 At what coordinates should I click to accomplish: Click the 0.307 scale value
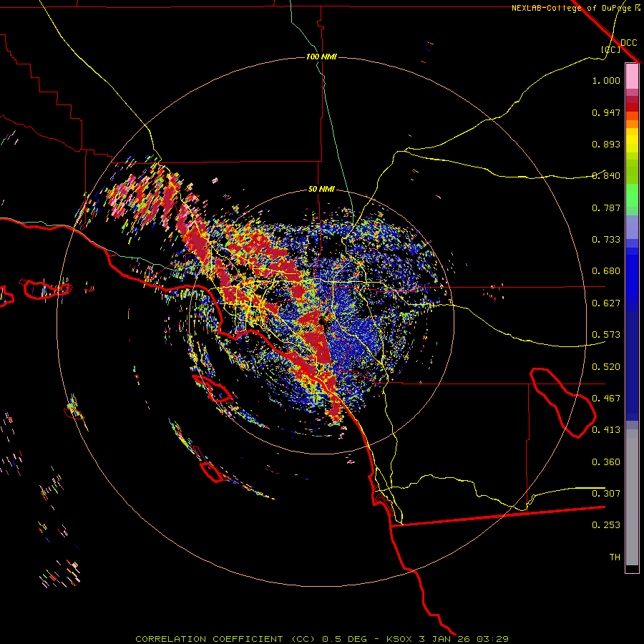click(606, 494)
